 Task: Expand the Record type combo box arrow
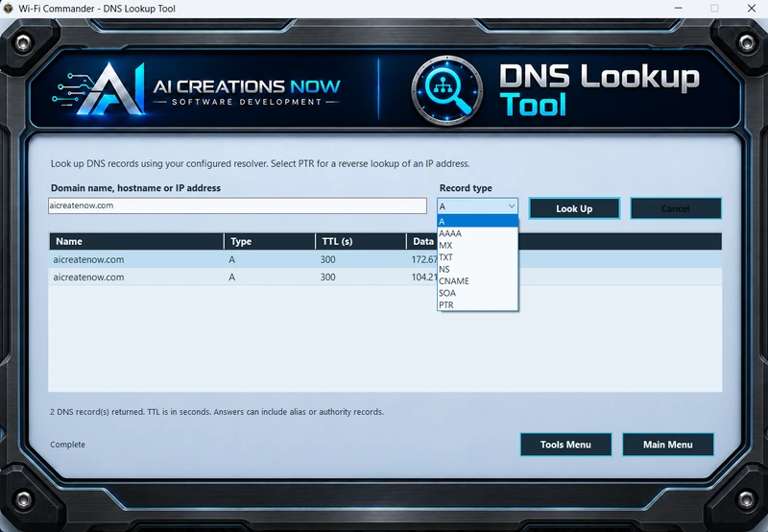[512, 206]
